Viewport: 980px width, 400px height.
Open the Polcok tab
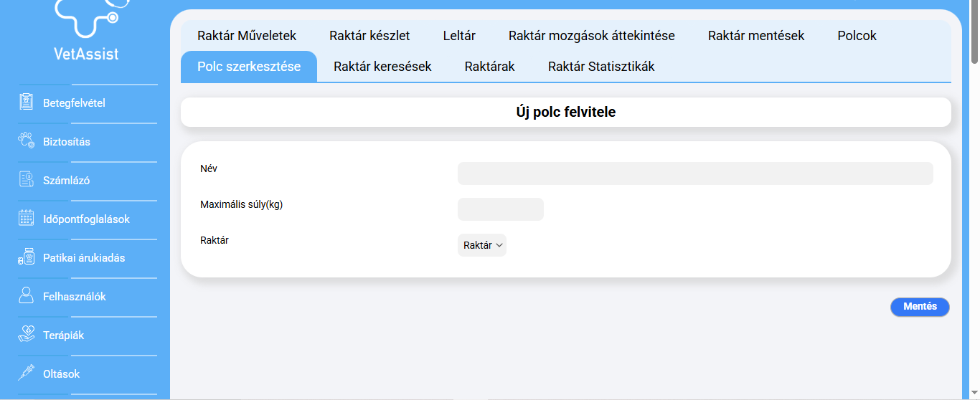(857, 36)
